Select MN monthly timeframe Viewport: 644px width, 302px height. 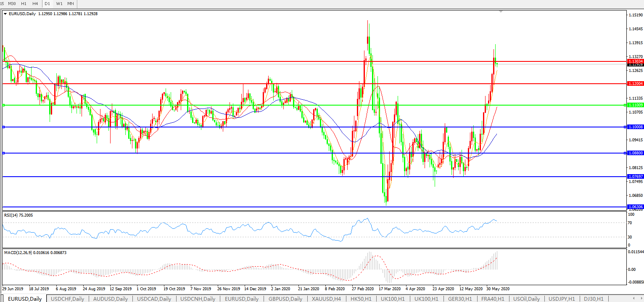(x=71, y=4)
